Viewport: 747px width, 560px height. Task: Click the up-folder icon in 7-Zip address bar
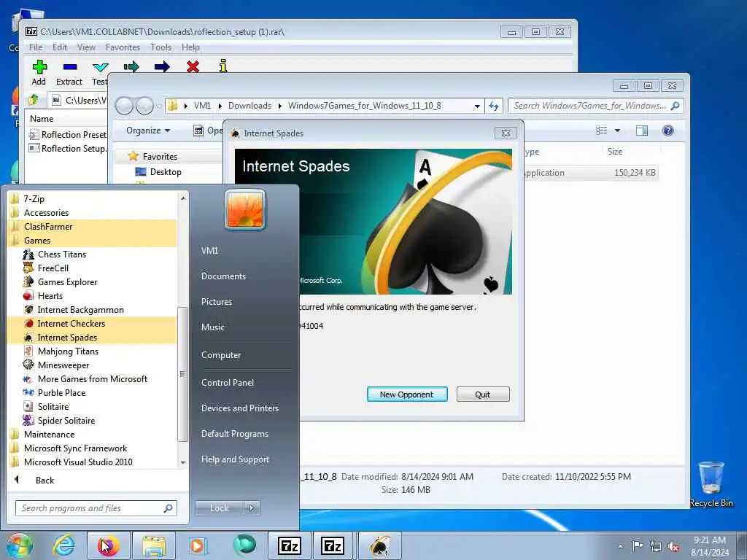click(34, 100)
